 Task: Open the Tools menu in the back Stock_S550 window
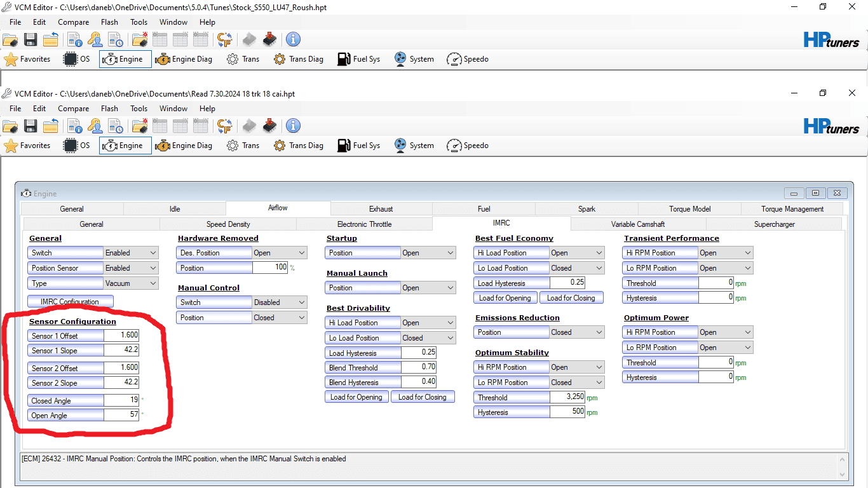[139, 22]
